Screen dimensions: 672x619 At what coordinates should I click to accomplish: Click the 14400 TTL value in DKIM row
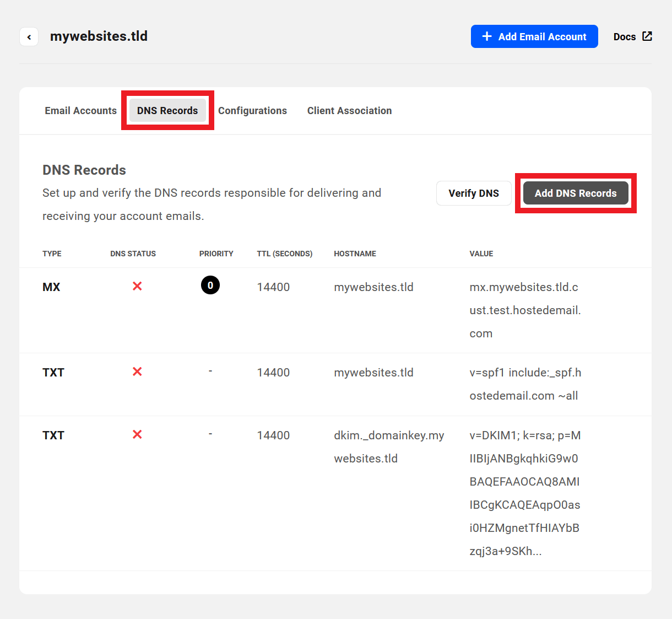(x=273, y=435)
